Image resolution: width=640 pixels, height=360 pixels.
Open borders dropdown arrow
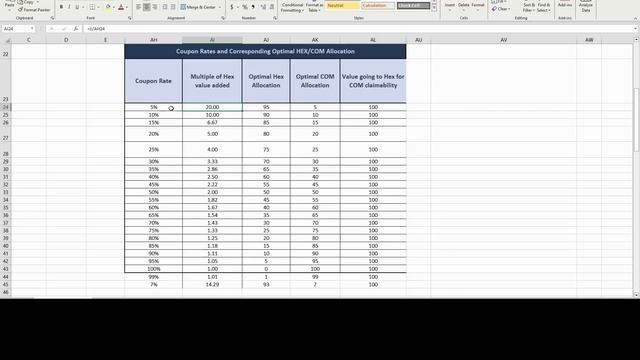point(98,7)
